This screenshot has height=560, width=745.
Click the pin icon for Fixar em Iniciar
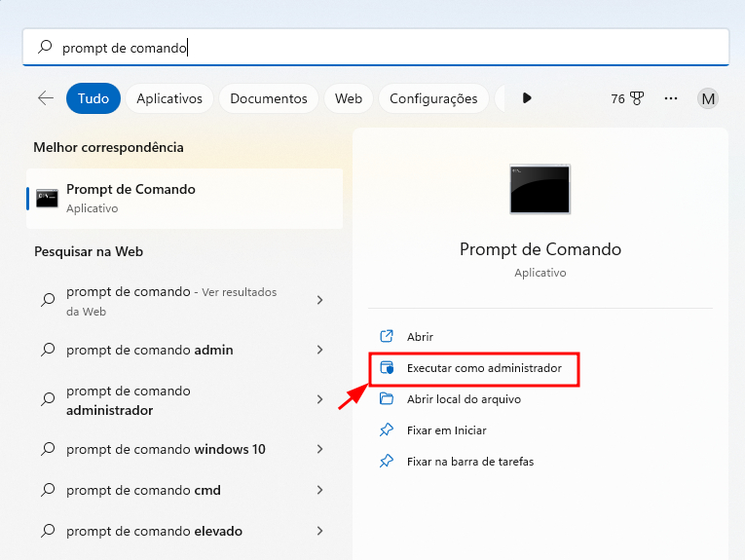387,430
